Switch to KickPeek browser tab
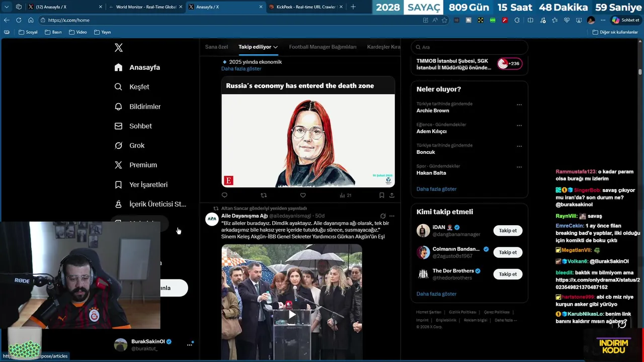This screenshot has height=362, width=644. click(305, 7)
